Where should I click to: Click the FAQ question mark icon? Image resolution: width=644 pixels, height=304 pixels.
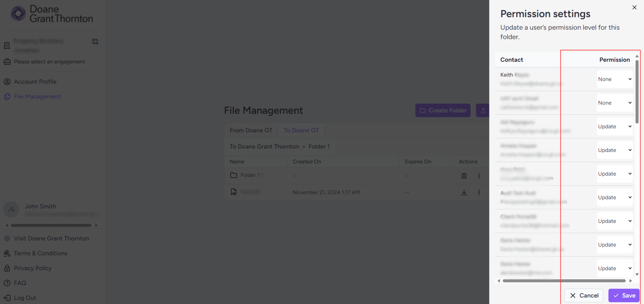7,283
